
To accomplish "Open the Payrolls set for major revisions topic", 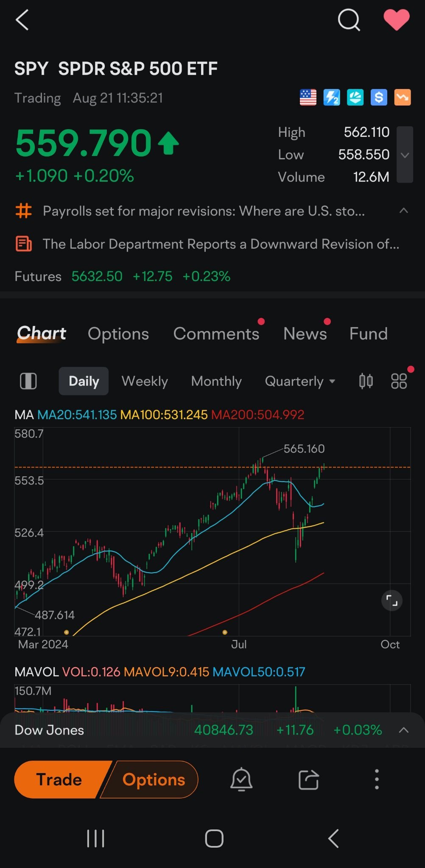I will click(204, 211).
